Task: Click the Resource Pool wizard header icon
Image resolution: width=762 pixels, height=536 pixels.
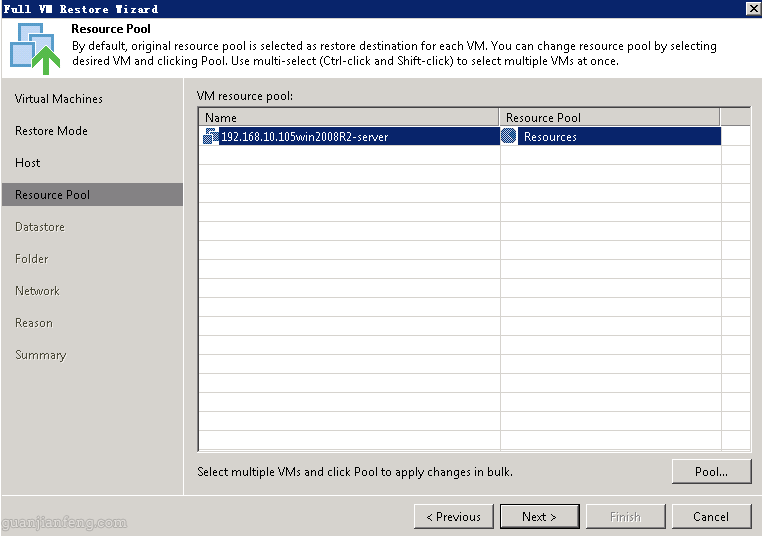Action: 35,49
